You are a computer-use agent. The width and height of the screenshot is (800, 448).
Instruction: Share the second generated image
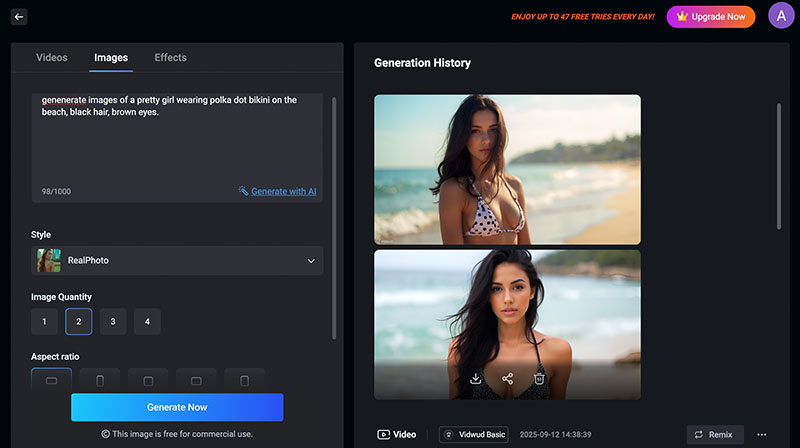(x=507, y=379)
